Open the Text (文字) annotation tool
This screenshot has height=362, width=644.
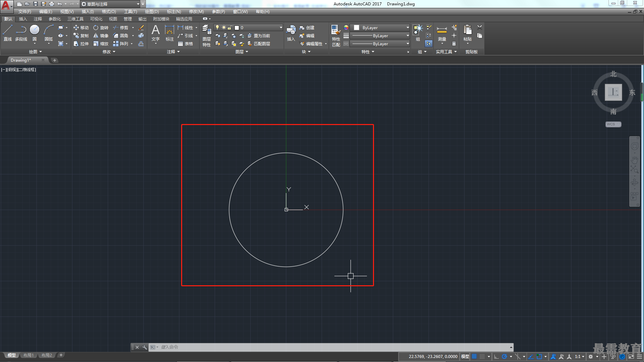[x=156, y=33]
